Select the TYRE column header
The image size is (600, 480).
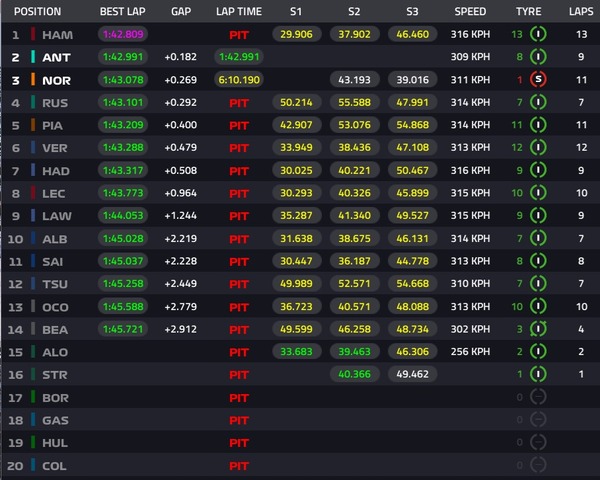pyautogui.click(x=528, y=12)
